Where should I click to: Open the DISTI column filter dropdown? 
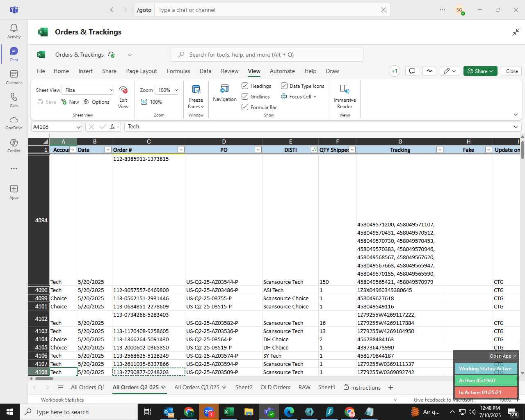pos(314,150)
